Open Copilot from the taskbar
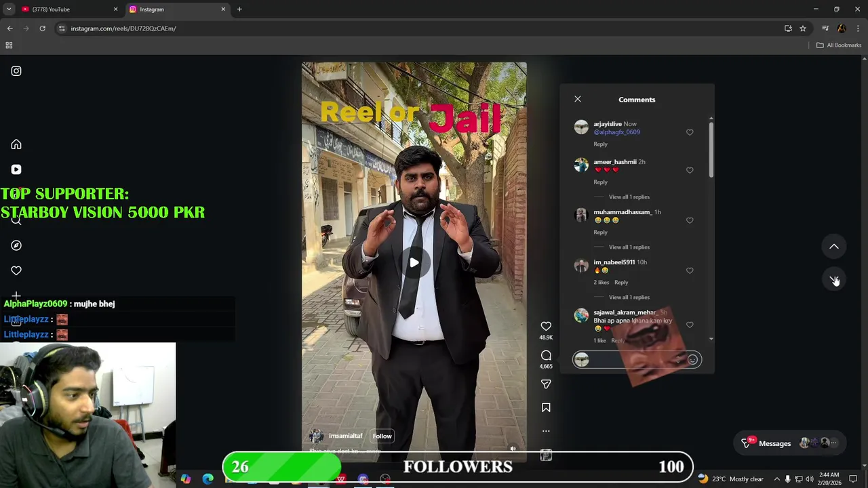The height and width of the screenshot is (488, 868). (x=186, y=479)
